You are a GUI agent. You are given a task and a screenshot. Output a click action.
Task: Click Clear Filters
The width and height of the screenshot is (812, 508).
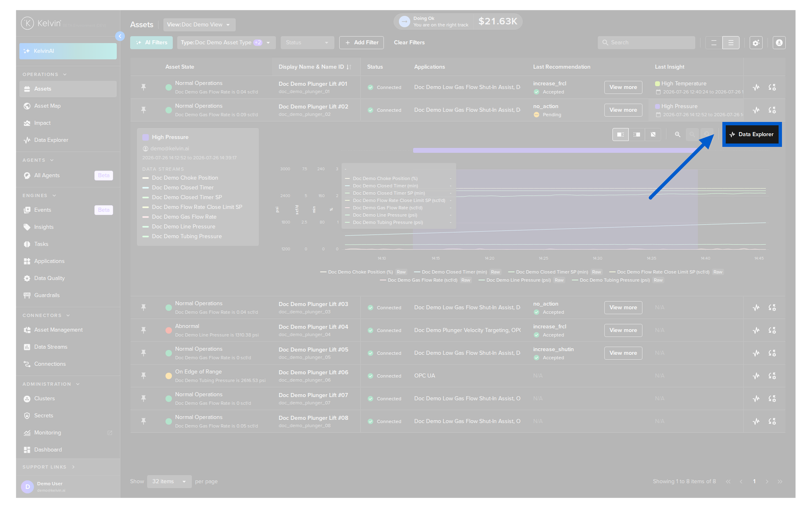coord(409,42)
